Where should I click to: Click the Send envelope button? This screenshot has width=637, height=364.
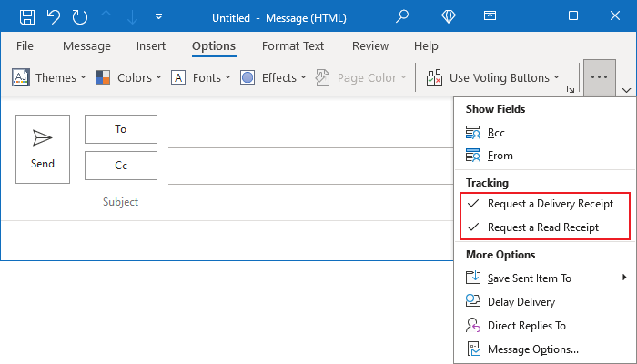43,149
